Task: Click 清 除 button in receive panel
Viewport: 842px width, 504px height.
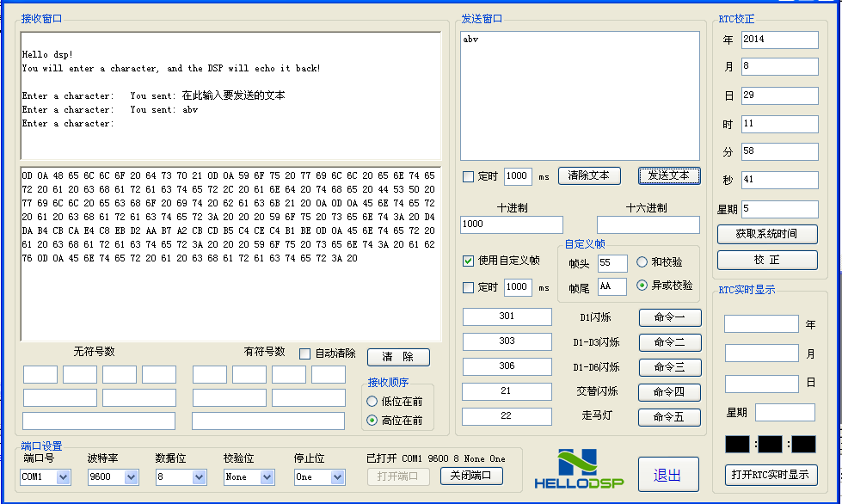Action: 398,357
